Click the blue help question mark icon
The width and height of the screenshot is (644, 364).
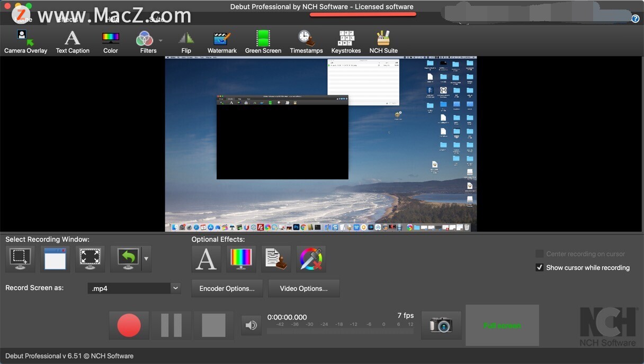tap(636, 19)
